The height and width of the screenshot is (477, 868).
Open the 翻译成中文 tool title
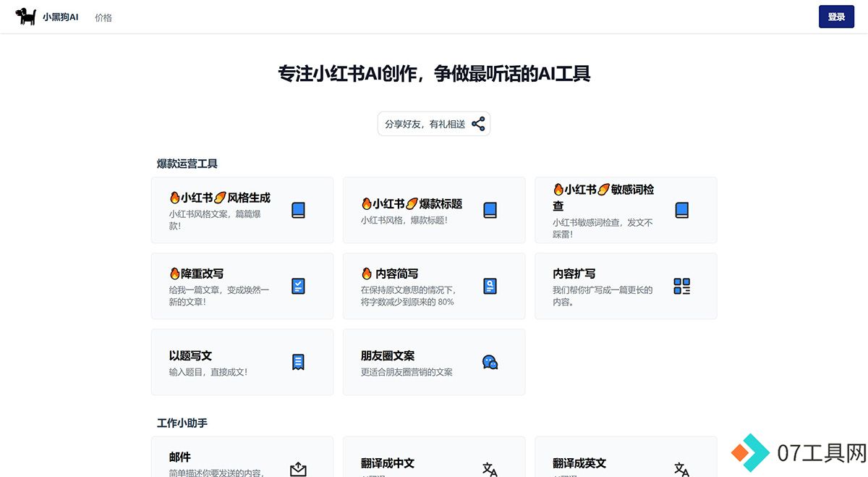(x=388, y=463)
